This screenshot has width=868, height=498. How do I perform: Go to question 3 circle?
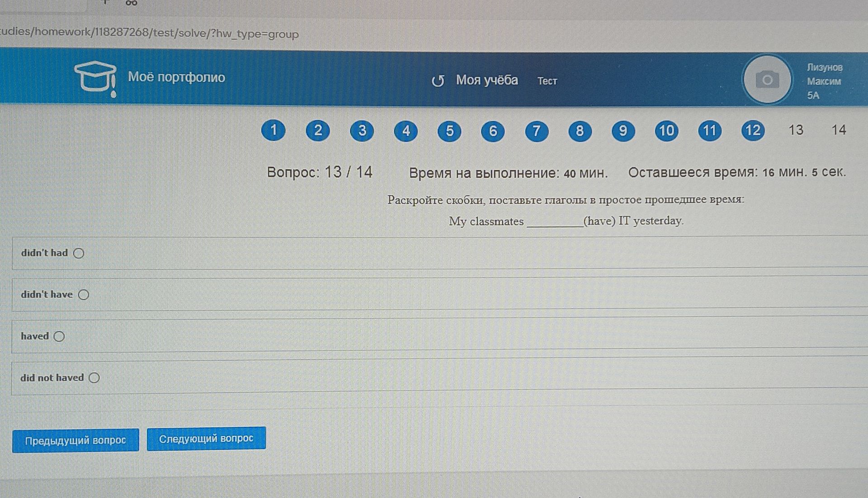(362, 131)
